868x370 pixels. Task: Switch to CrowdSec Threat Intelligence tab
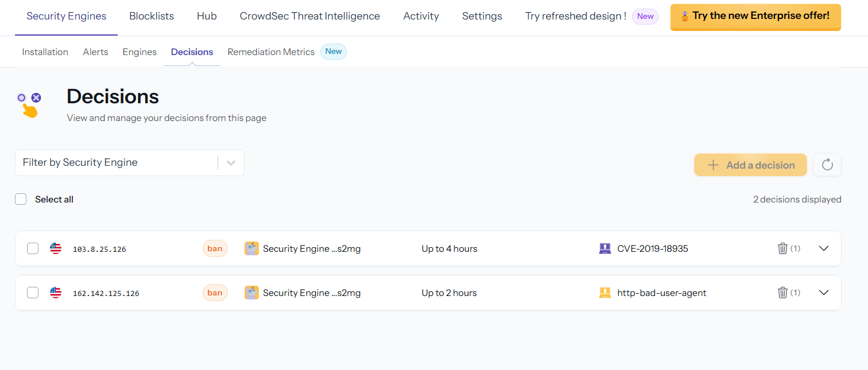click(x=310, y=16)
